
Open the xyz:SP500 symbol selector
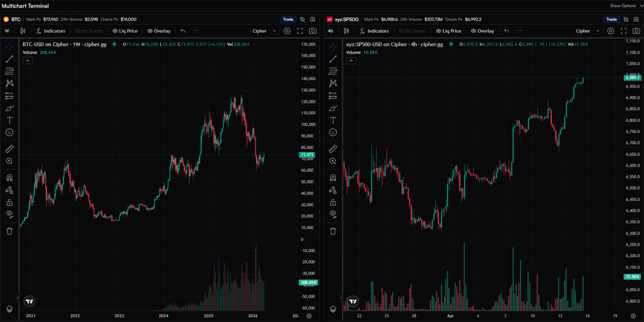(343, 19)
